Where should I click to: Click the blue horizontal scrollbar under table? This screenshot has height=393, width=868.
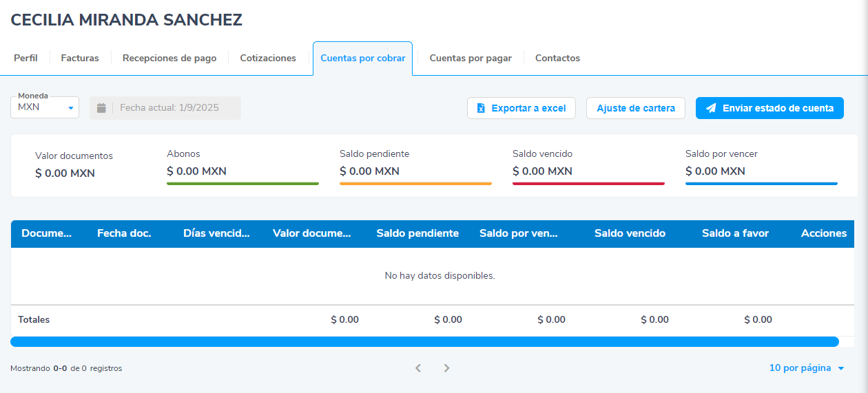tap(424, 341)
